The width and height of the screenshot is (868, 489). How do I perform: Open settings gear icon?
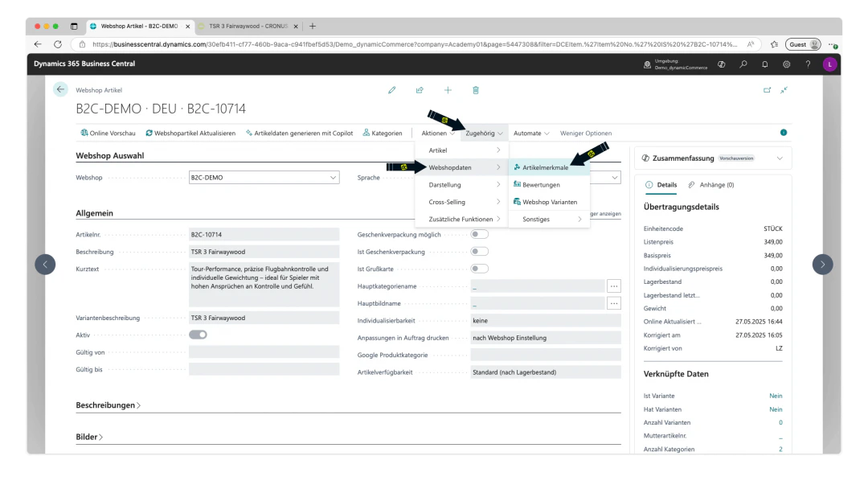coord(787,64)
